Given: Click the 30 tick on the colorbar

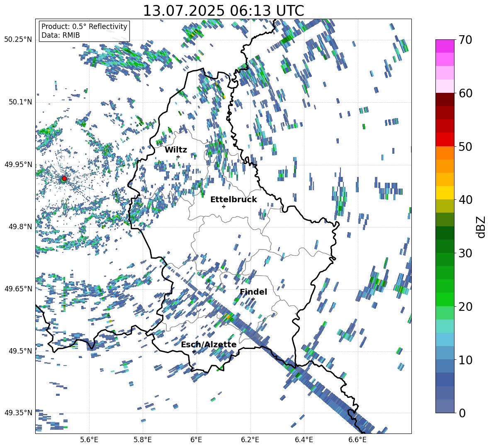Looking at the screenshot, I should [465, 253].
